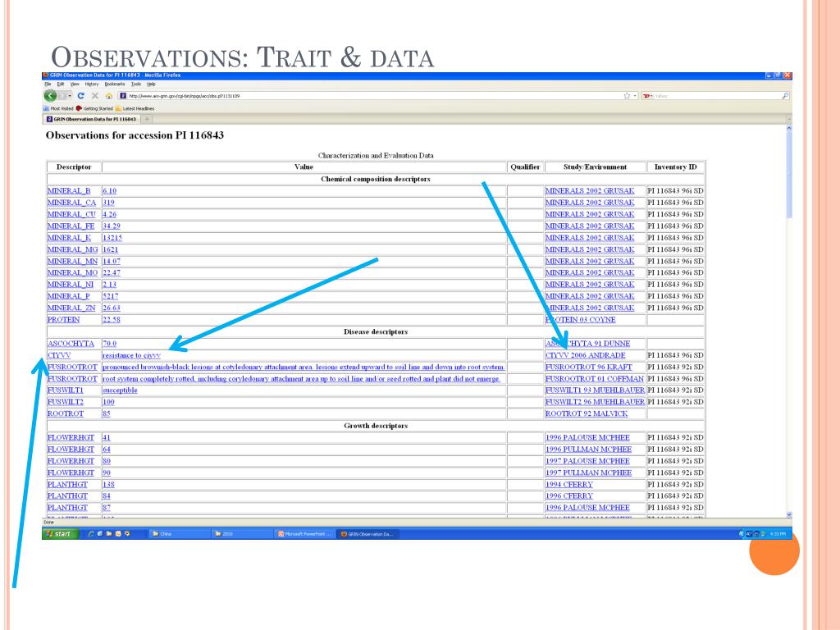Click the FLOWERHGT value 41
Image resolution: width=840 pixels, height=630 pixels.
point(106,437)
